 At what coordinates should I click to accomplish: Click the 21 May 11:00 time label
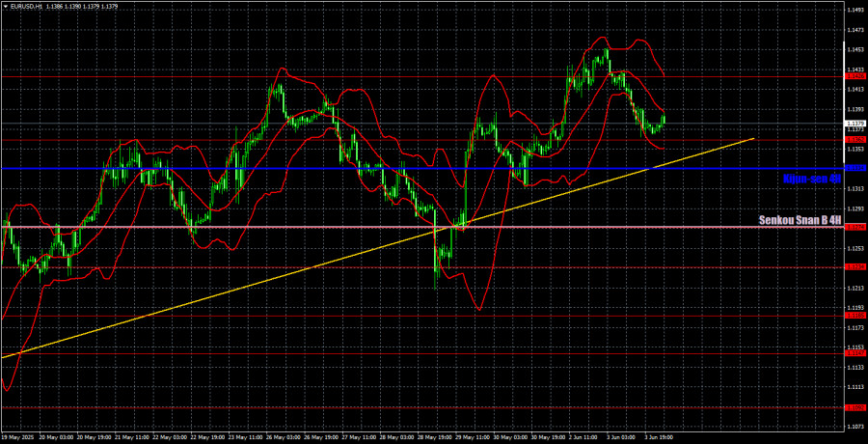[130, 437]
